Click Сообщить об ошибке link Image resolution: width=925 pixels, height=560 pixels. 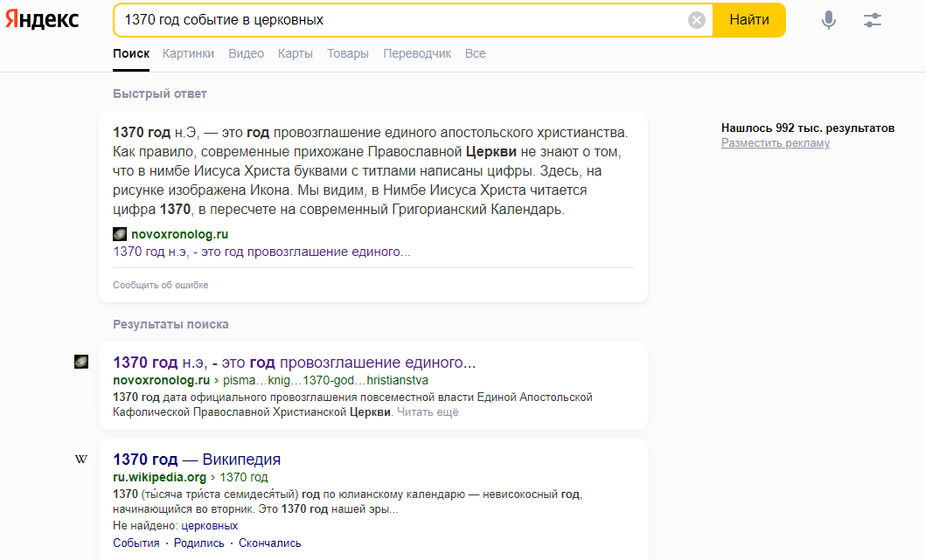[x=160, y=285]
